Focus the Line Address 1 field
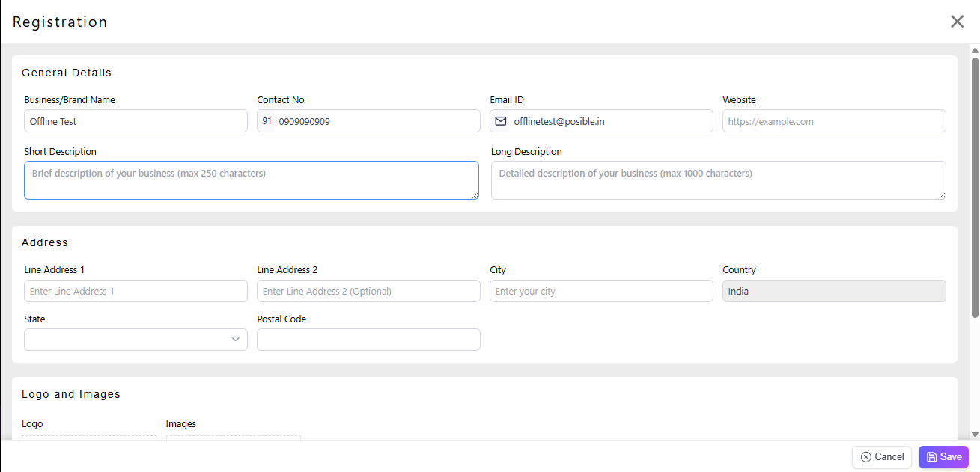 pos(136,291)
